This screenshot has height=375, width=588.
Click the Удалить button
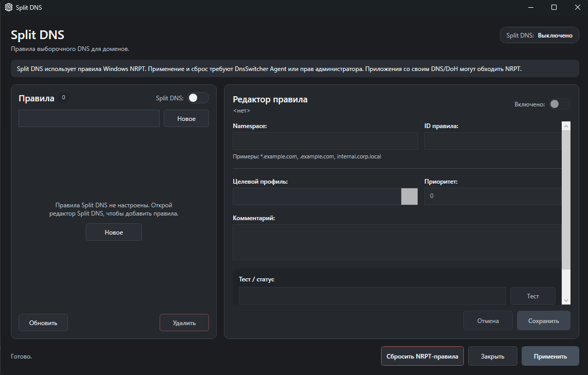pos(184,323)
